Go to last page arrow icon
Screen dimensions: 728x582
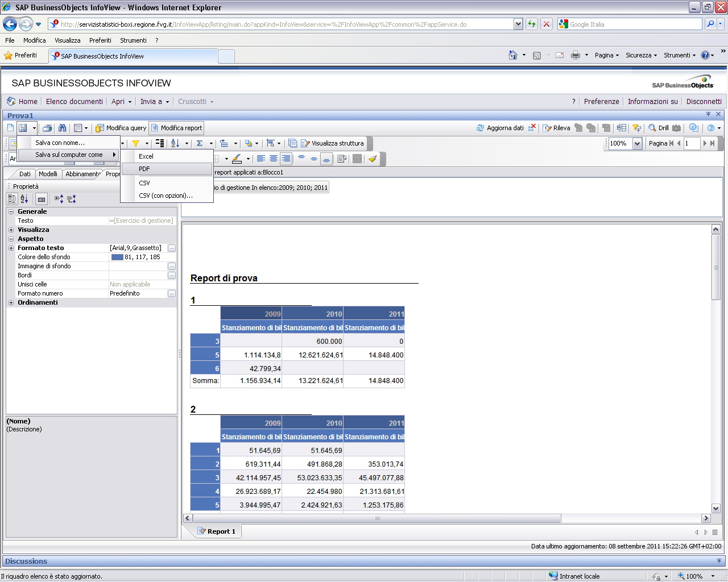[713, 143]
